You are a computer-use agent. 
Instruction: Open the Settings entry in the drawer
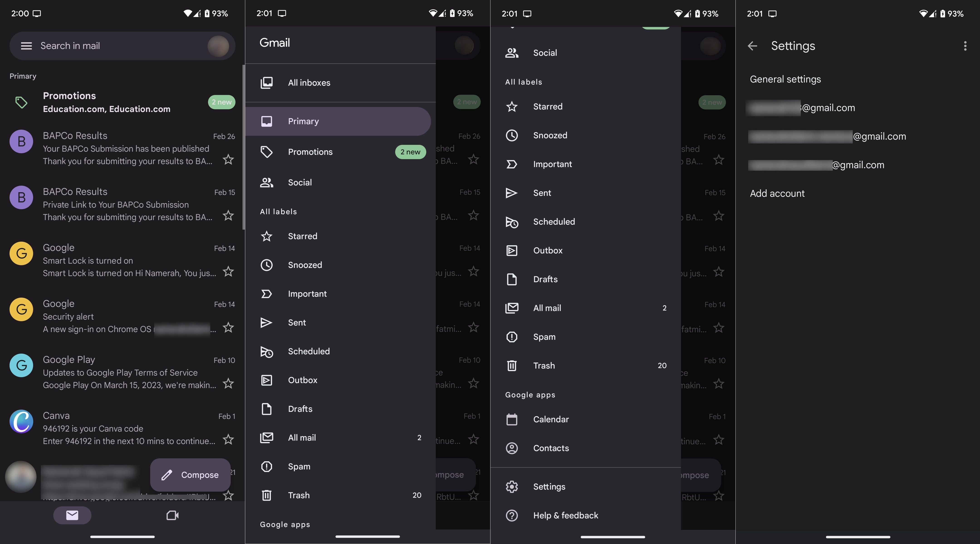click(586, 487)
